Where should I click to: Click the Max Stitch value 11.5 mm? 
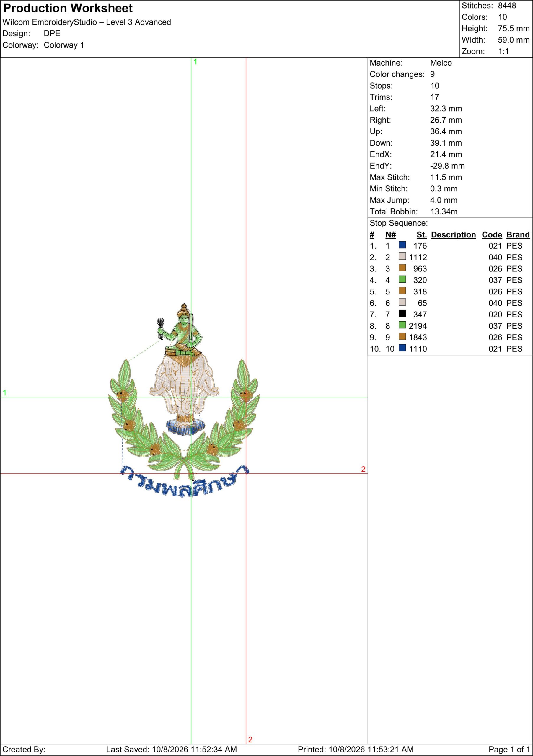coord(446,177)
